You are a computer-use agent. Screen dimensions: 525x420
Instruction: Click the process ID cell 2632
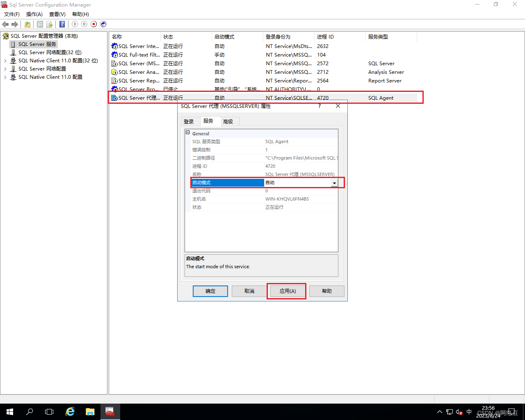[323, 46]
